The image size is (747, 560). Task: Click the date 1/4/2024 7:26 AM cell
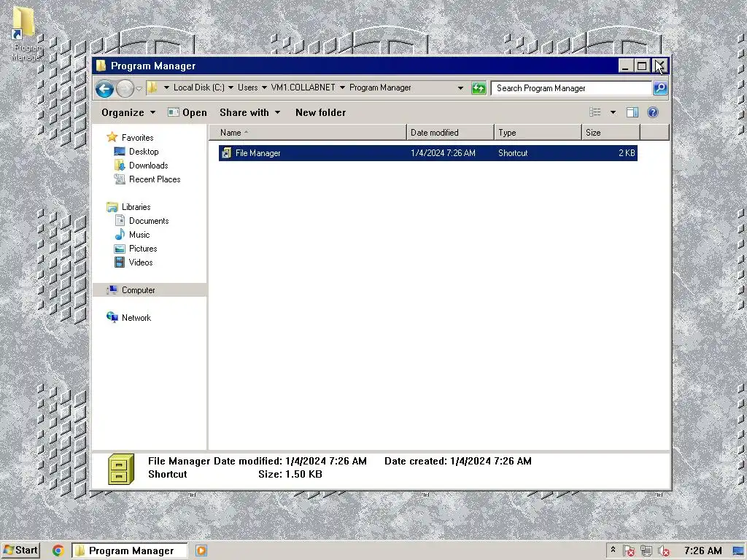coord(443,153)
